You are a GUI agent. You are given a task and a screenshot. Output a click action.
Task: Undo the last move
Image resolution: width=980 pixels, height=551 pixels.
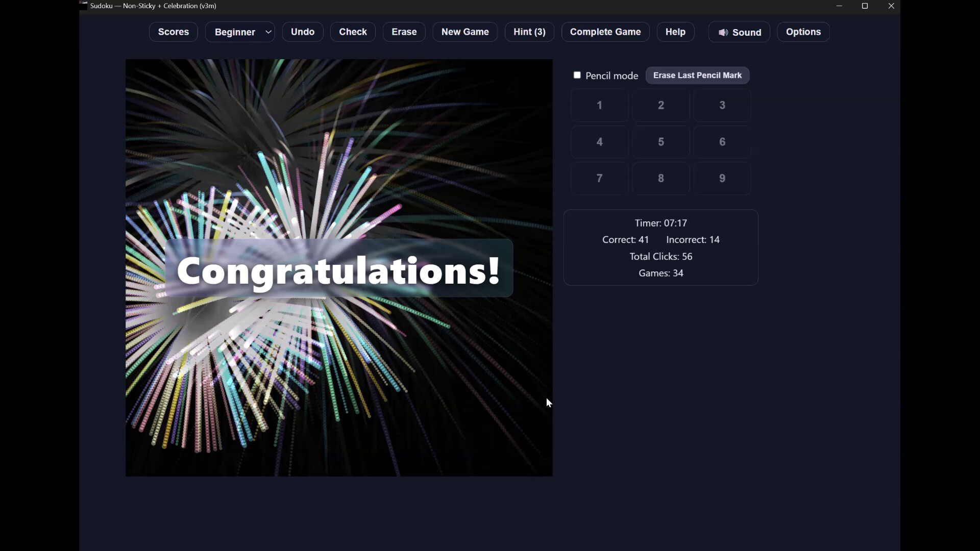(302, 32)
